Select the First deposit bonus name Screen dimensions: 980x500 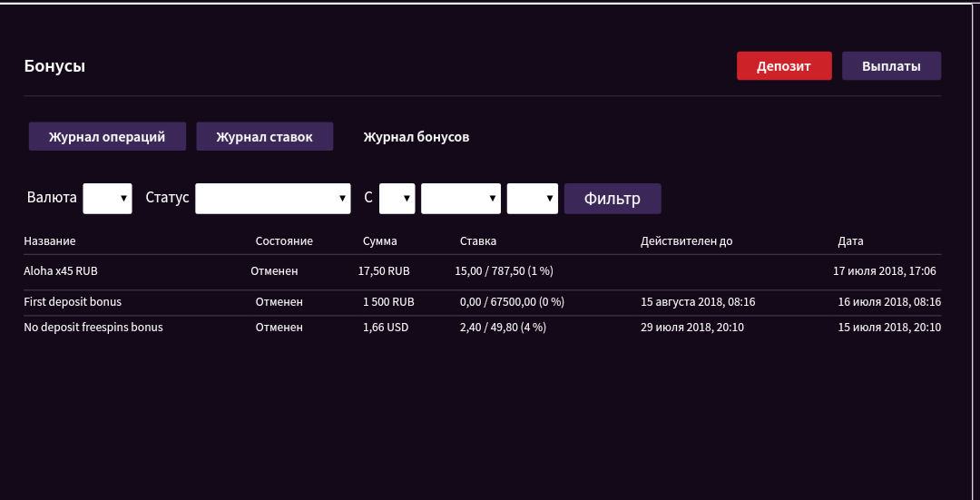point(73,302)
